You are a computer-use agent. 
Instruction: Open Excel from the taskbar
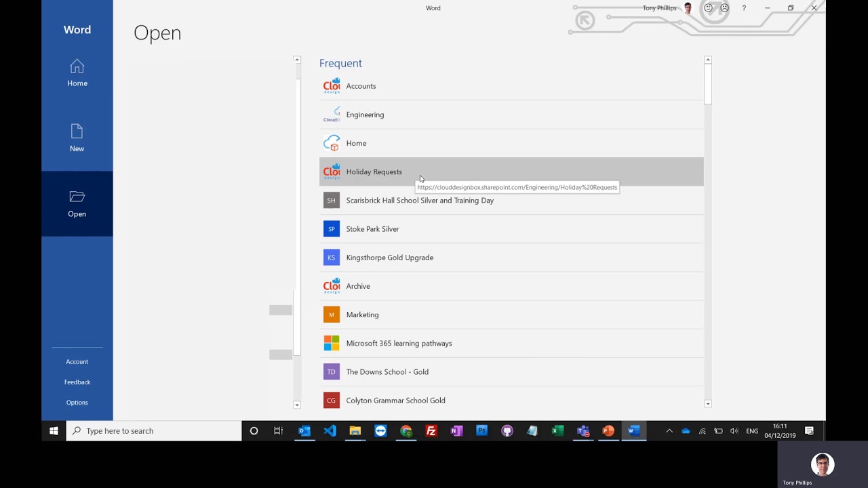coord(557,430)
